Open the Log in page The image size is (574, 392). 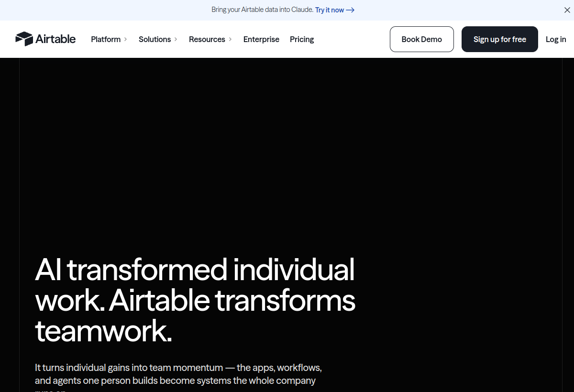556,39
